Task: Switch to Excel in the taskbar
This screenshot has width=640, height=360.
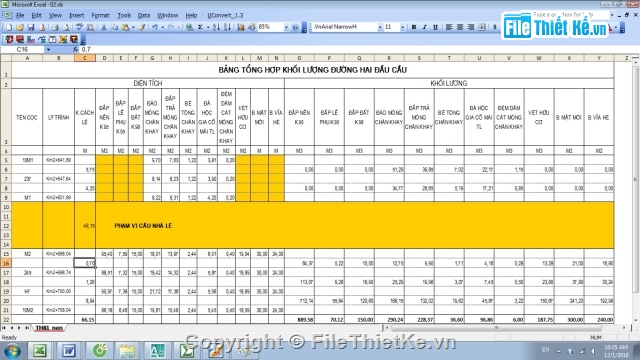Action: point(40,351)
